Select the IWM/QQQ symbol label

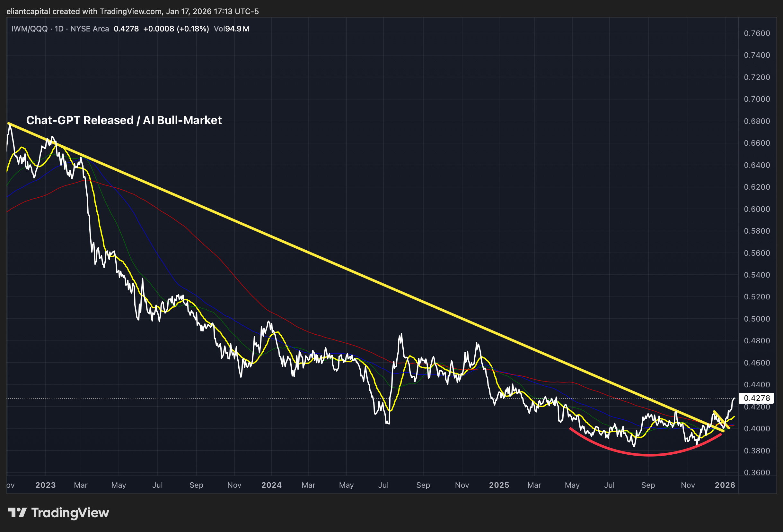click(x=30, y=29)
